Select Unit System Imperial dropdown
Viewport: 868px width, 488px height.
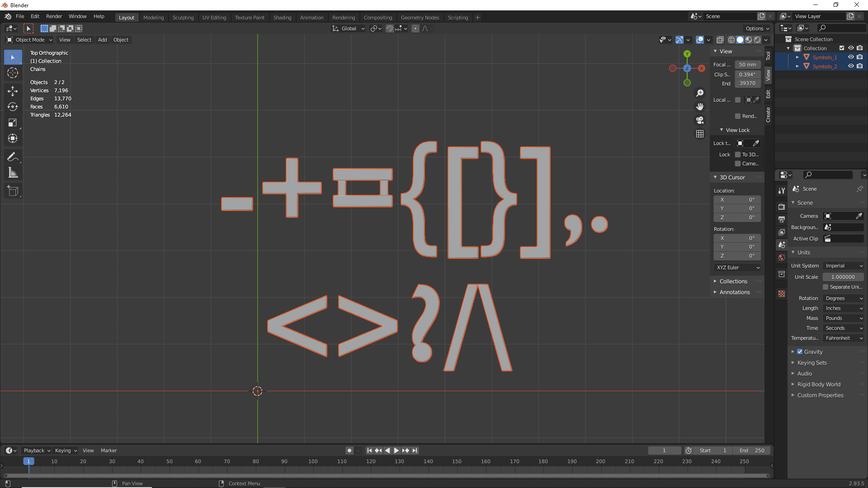pos(844,265)
